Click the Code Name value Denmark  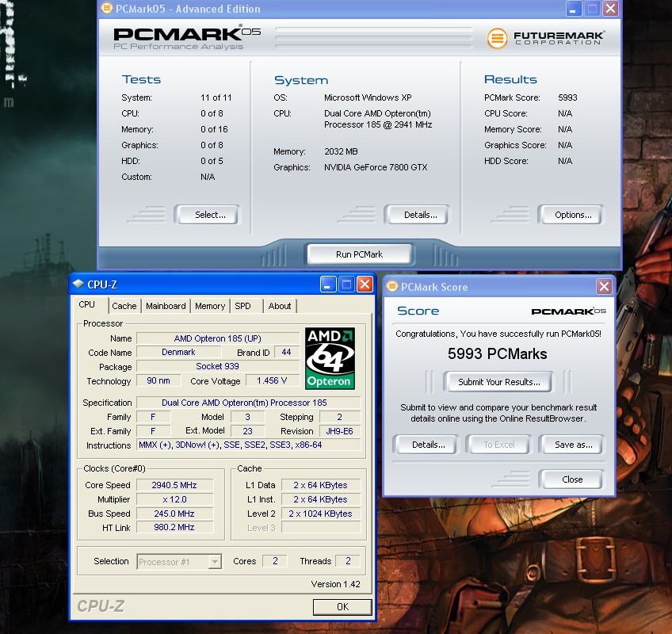[x=178, y=352]
